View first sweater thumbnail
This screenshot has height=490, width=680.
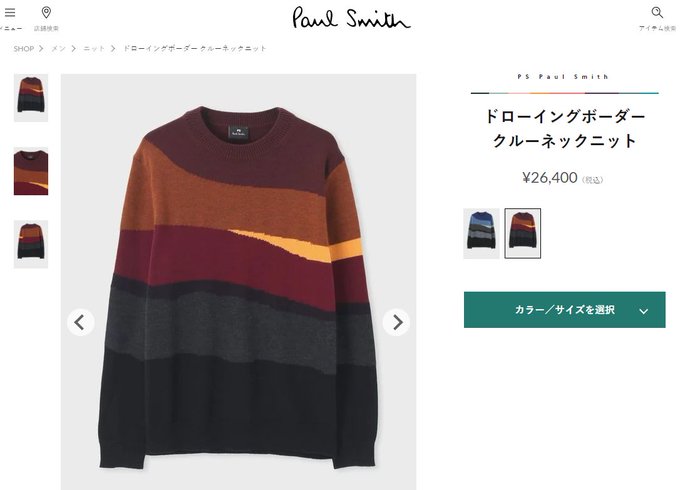coord(31,98)
